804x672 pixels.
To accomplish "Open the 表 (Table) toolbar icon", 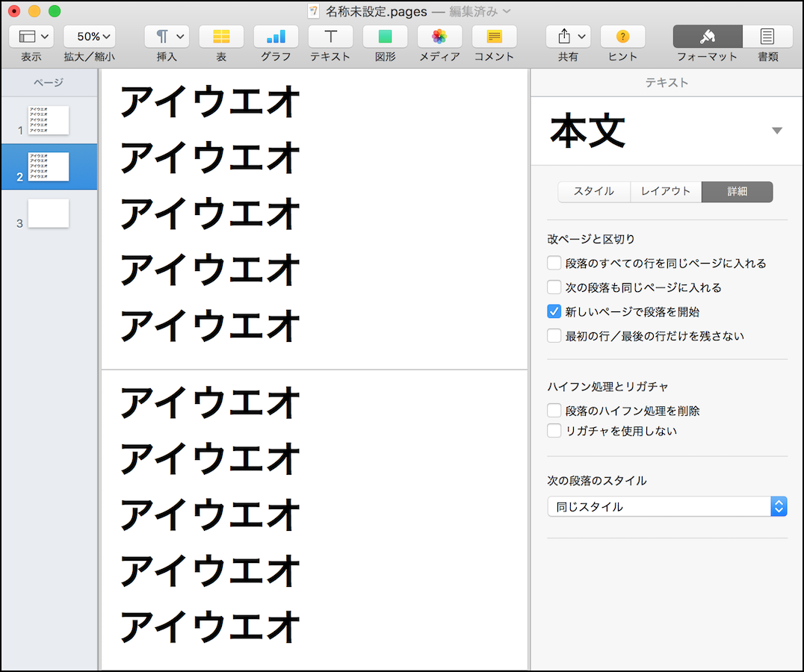I will coord(221,37).
